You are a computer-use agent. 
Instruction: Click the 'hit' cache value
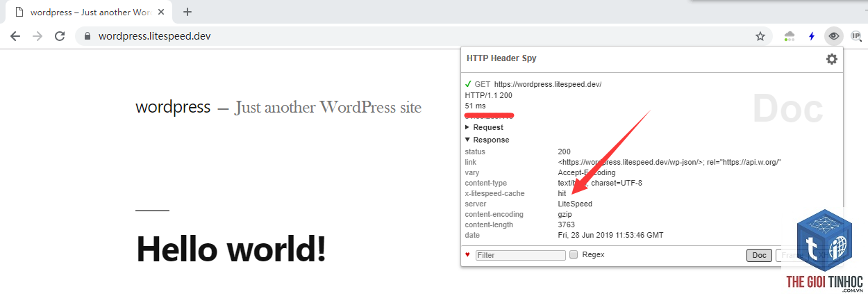[x=562, y=193]
